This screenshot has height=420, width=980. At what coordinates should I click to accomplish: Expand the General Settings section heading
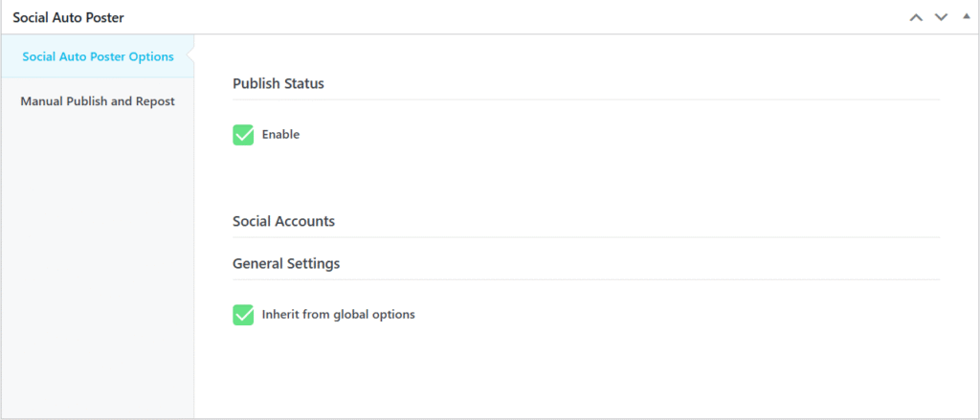(x=286, y=263)
